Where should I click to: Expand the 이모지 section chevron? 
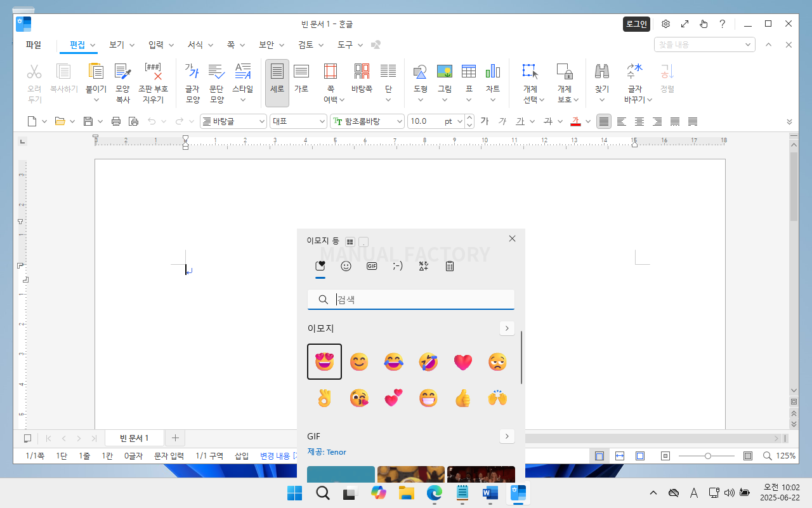tap(507, 328)
